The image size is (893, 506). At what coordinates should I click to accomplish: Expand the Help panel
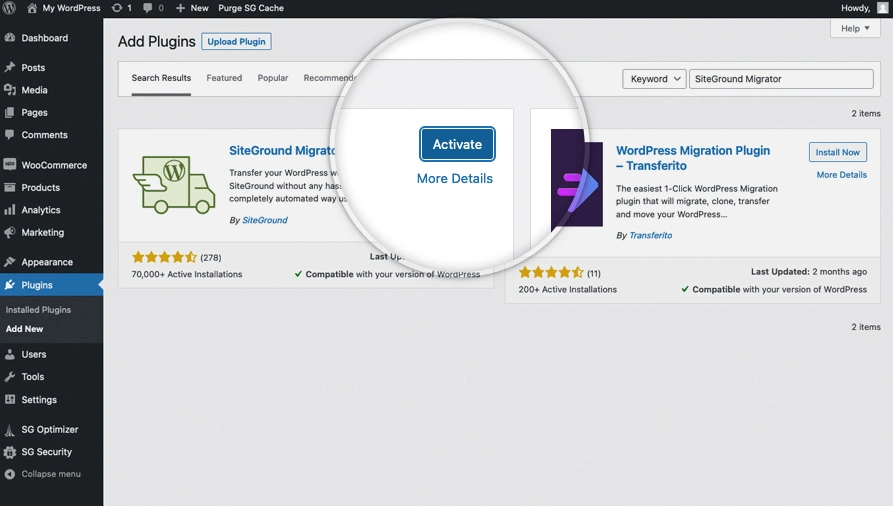coord(855,29)
